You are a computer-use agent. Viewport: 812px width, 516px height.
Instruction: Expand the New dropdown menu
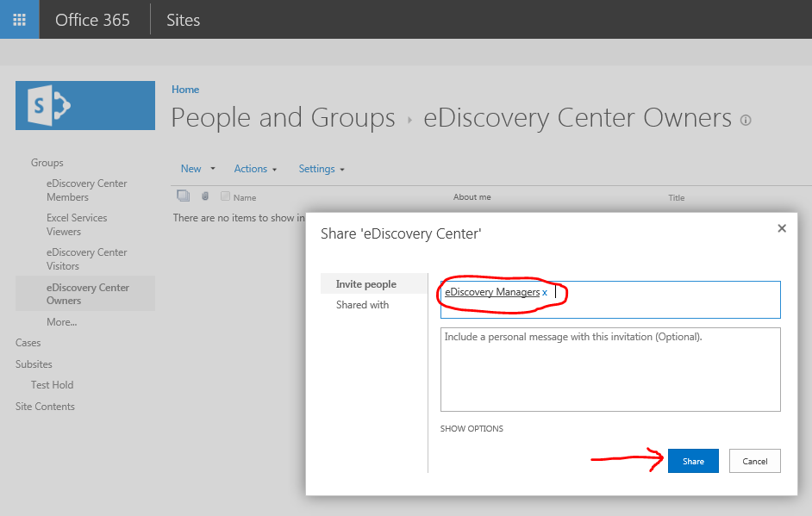[197, 169]
